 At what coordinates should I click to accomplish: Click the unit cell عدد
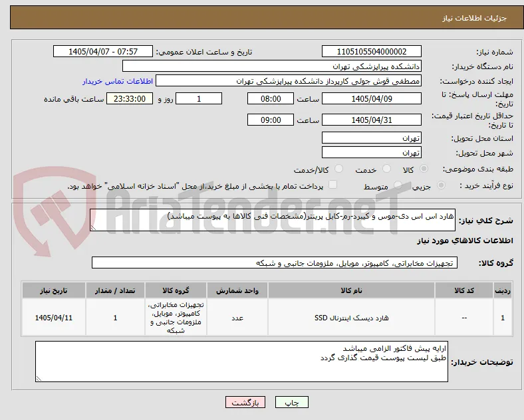pos(237,318)
